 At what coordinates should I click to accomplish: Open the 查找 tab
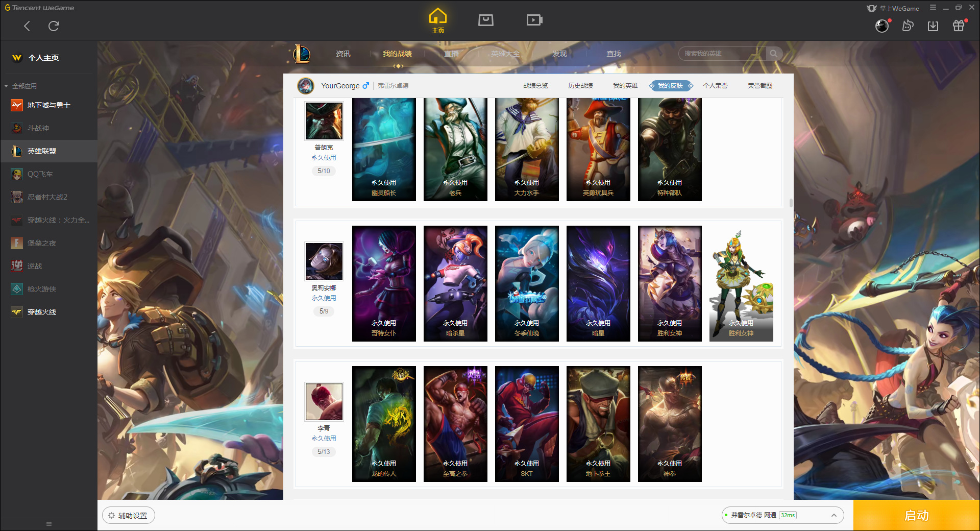pyautogui.click(x=614, y=54)
